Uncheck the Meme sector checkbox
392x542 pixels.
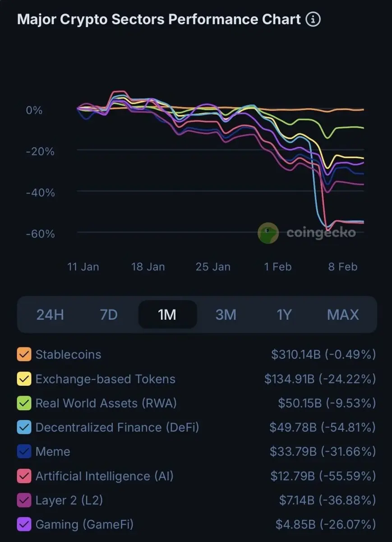click(24, 452)
